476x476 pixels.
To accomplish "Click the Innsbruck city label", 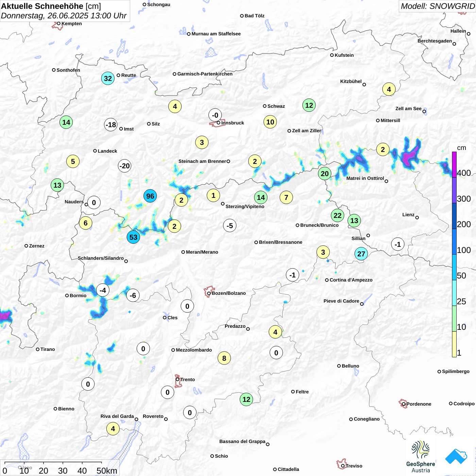I will click(233, 123).
